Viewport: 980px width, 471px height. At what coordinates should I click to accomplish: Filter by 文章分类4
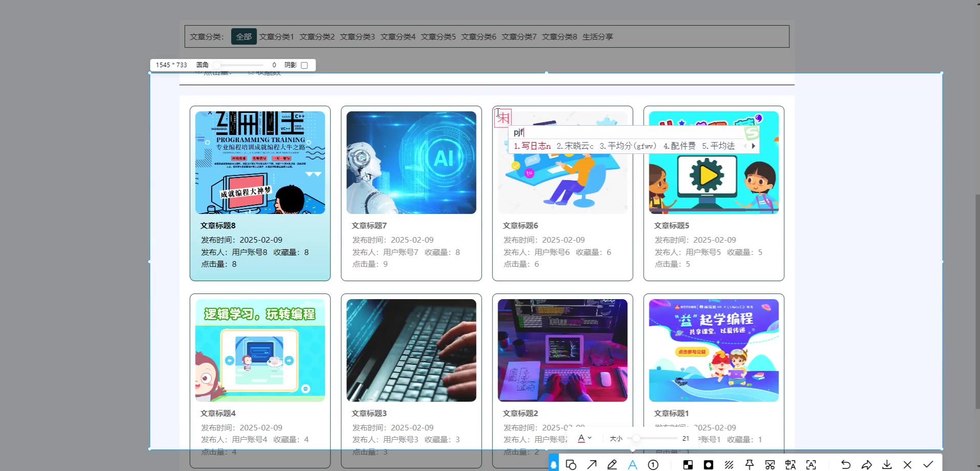coord(398,36)
